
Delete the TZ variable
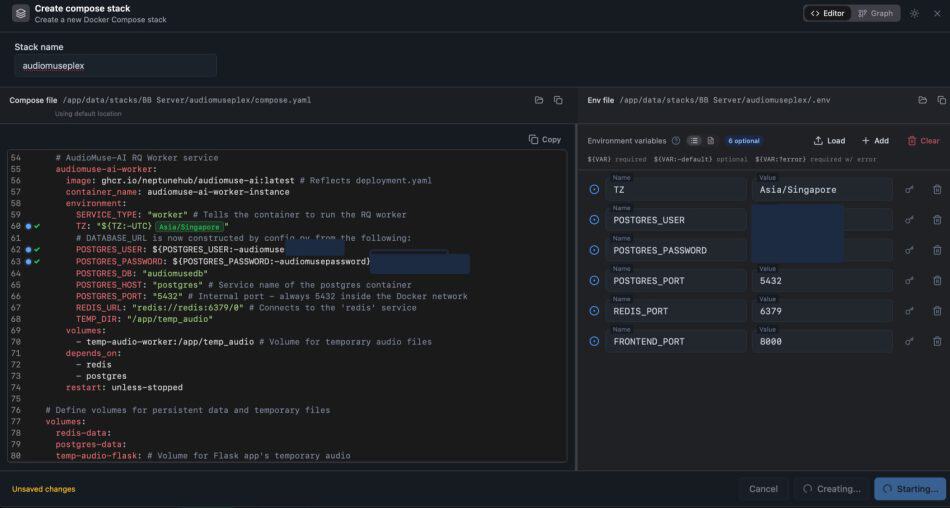coord(937,190)
